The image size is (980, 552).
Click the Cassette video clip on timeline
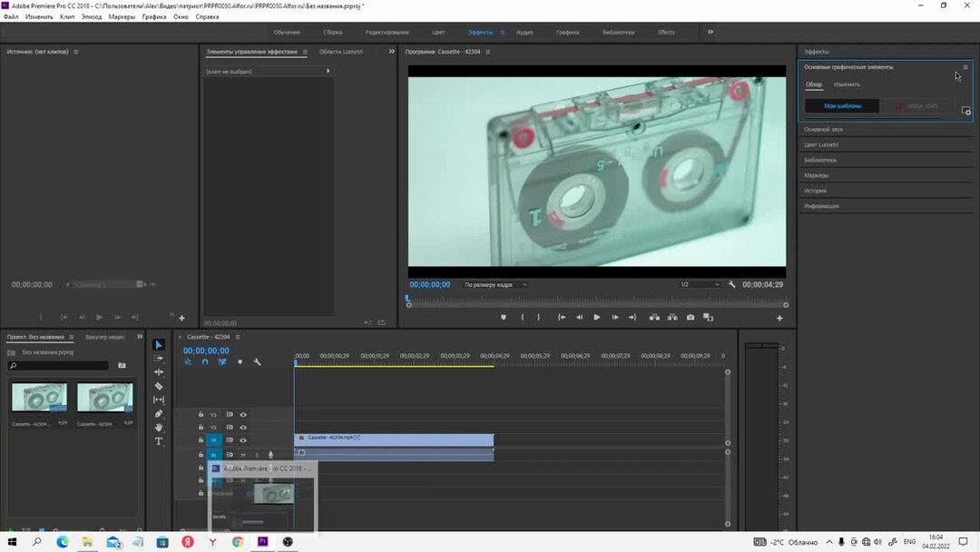pyautogui.click(x=394, y=439)
